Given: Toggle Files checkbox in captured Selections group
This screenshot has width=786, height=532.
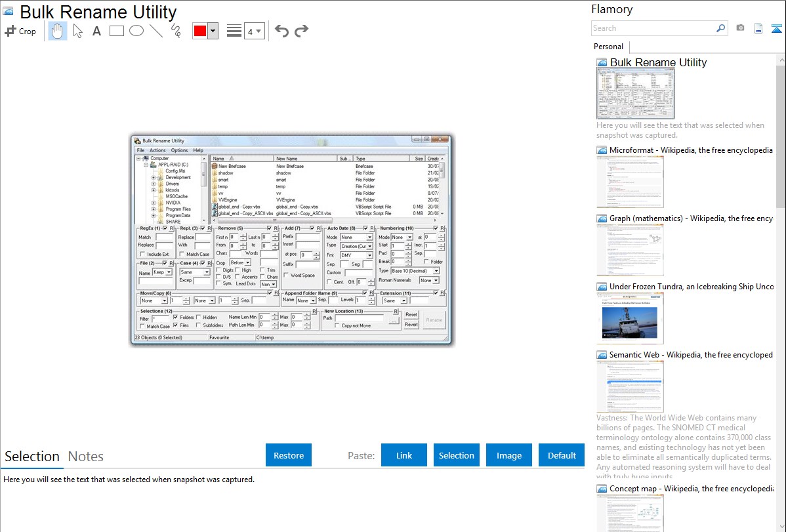Looking at the screenshot, I should [175, 325].
